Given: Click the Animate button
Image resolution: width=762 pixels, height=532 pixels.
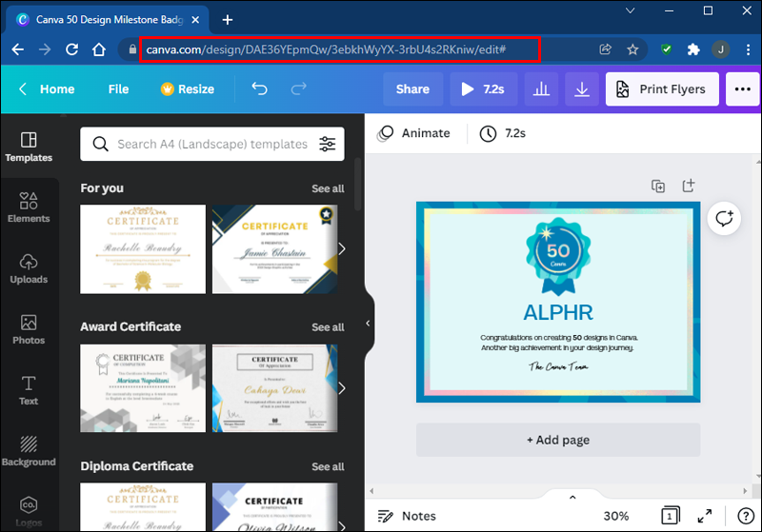Looking at the screenshot, I should [414, 133].
